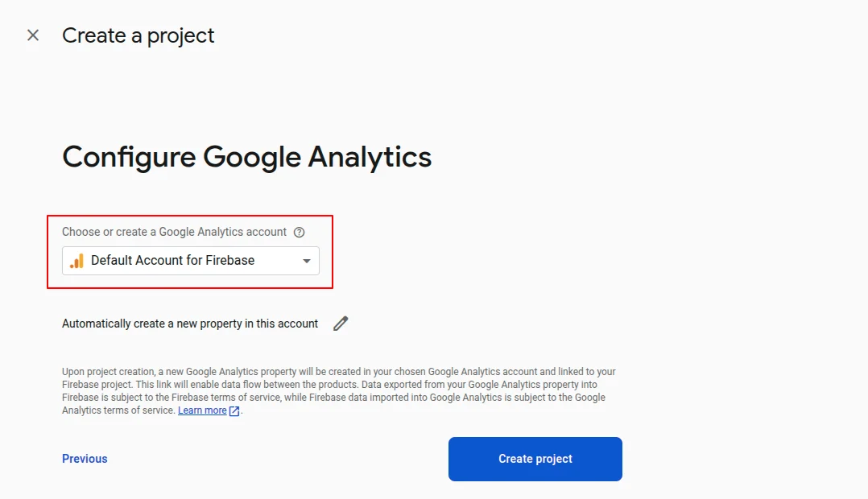Open the help tooltip for the Analytics account field

point(299,231)
